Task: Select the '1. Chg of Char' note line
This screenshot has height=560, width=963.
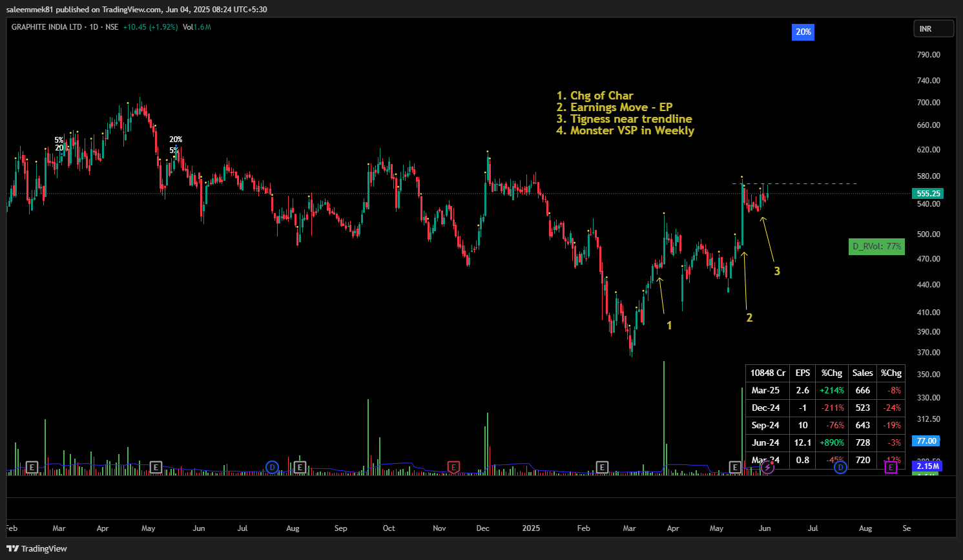Action: (595, 96)
